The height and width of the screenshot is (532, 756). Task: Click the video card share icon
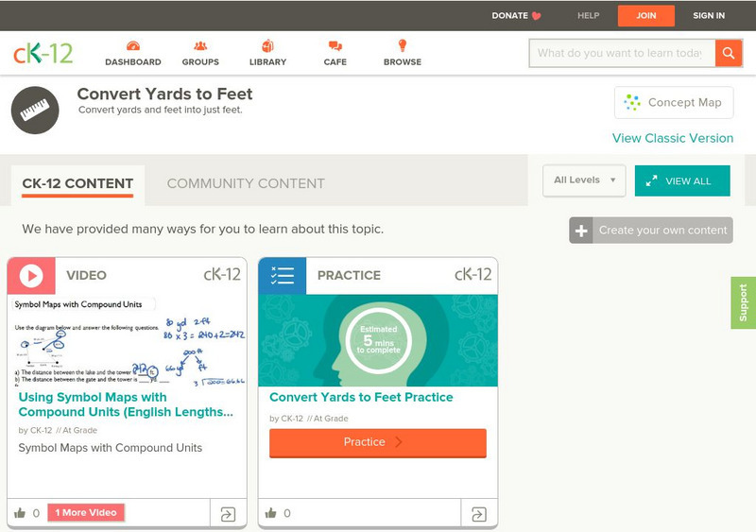(x=228, y=514)
